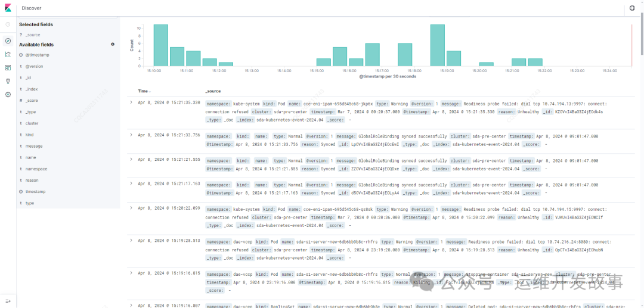Click the histogram bar at 15:21:30
Screen dimensions: 644x308
point(535,63)
